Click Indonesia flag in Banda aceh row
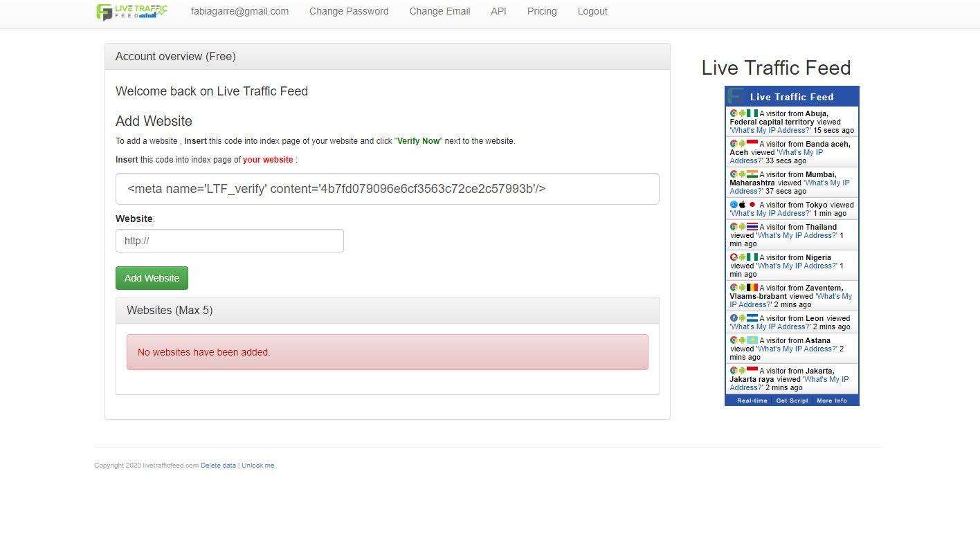The image size is (980, 534). coord(752,143)
